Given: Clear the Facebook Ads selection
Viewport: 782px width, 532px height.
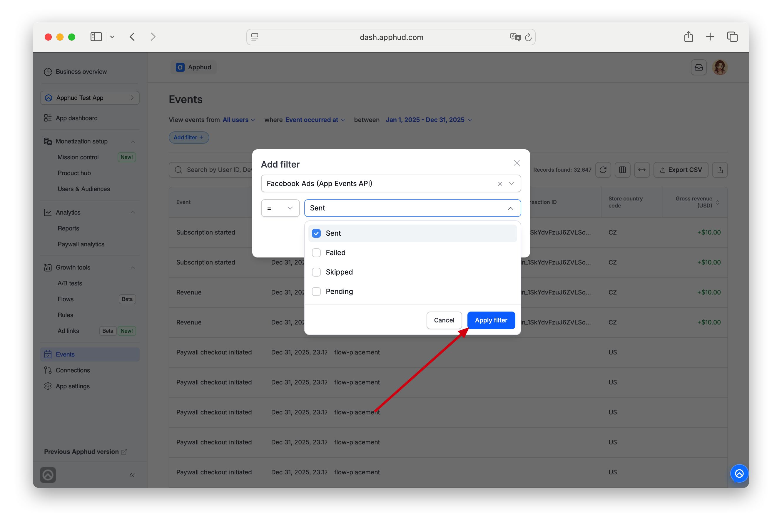Looking at the screenshot, I should (500, 184).
